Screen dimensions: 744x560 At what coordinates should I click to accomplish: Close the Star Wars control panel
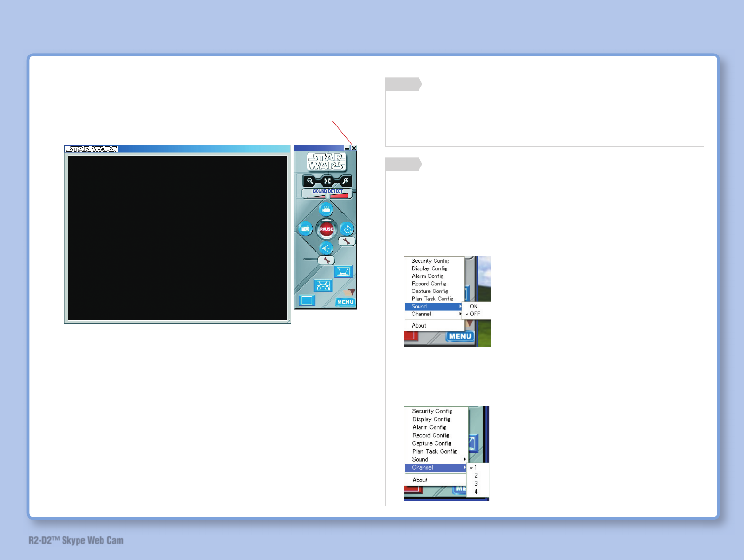click(354, 148)
